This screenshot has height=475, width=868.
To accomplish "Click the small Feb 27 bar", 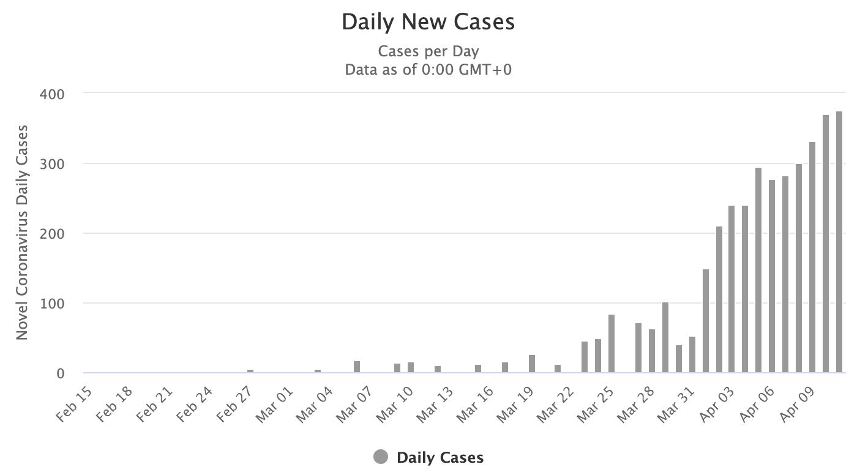I will (x=250, y=371).
